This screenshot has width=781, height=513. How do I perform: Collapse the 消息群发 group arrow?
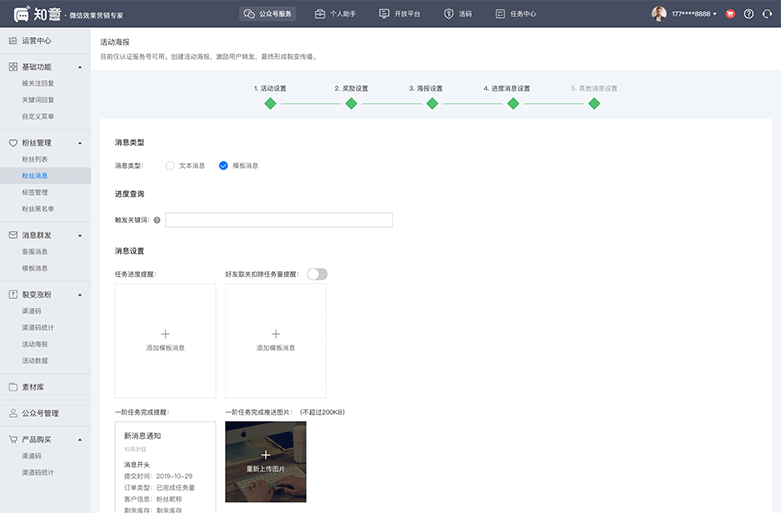[x=80, y=236]
